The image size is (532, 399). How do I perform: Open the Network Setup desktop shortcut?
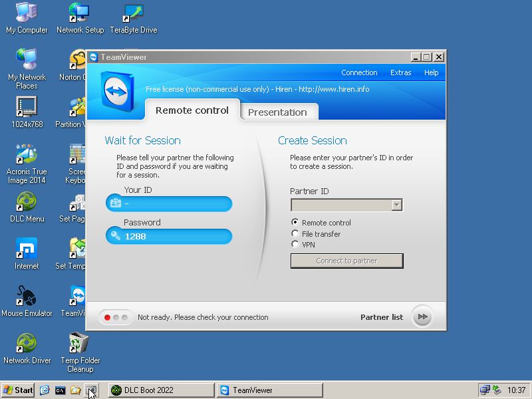80,18
